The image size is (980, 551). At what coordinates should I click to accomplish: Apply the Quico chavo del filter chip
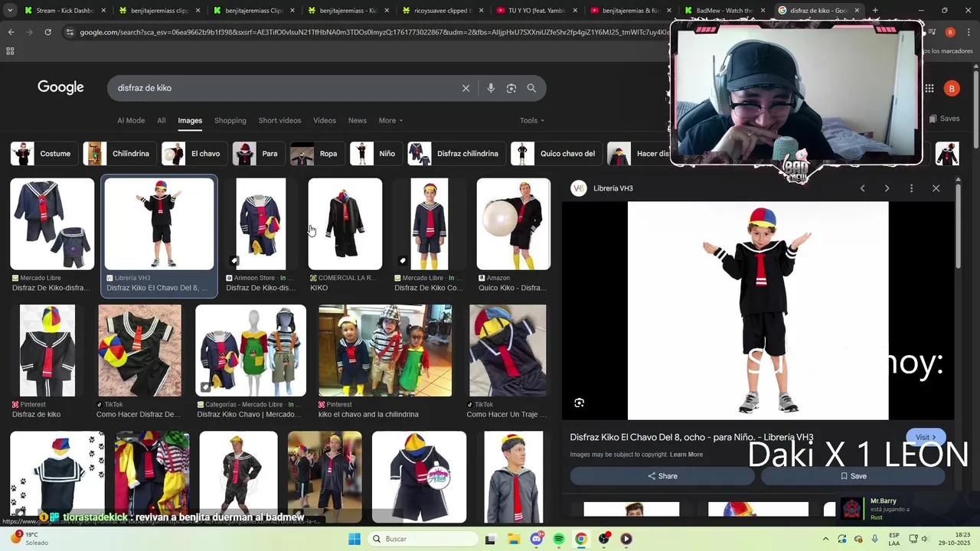[x=556, y=154]
